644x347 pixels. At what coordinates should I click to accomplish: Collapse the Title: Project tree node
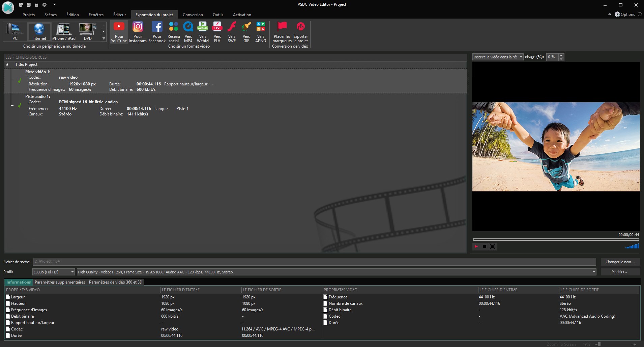coord(7,64)
